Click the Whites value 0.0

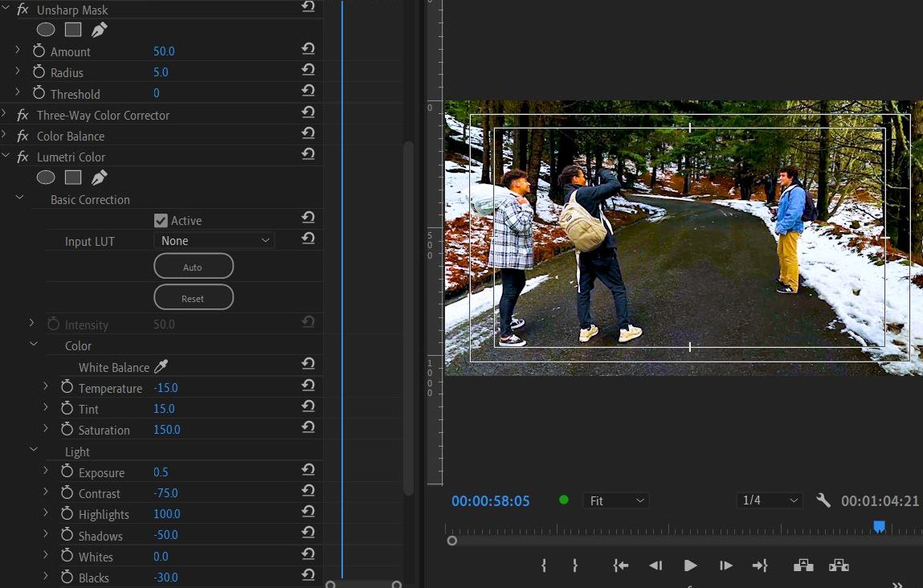pyautogui.click(x=161, y=556)
